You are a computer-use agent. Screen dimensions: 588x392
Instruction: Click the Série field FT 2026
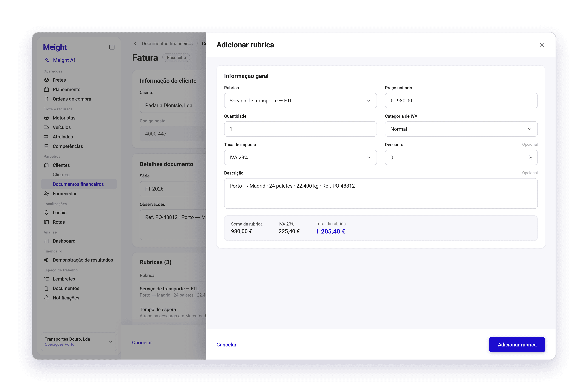173,189
